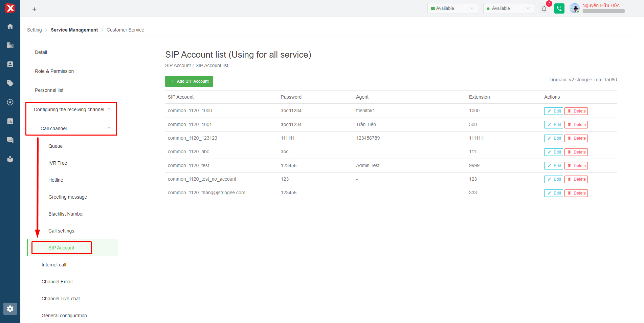Click the contacts icon in the sidebar

(x=10, y=64)
